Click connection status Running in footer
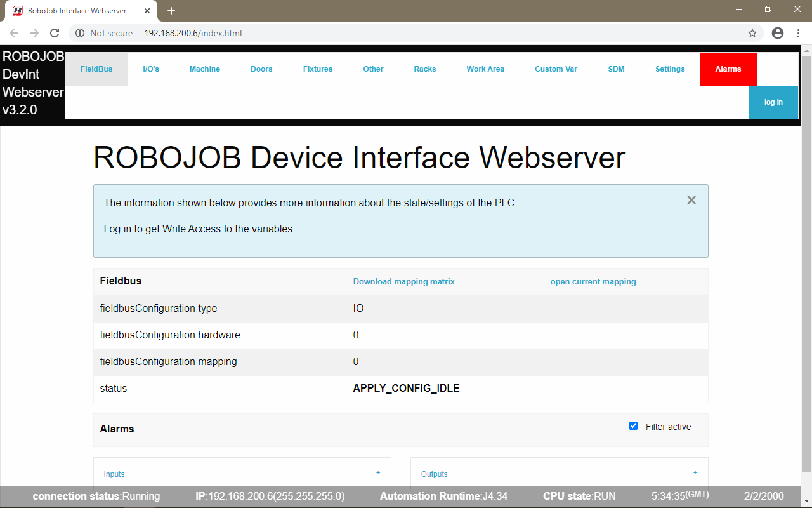The width and height of the screenshot is (812, 508). pyautogui.click(x=96, y=496)
